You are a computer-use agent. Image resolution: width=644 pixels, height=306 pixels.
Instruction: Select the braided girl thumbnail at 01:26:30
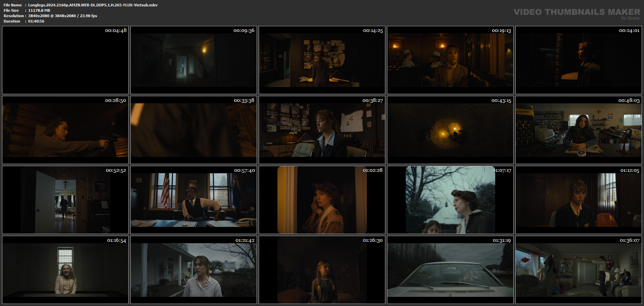point(322,270)
